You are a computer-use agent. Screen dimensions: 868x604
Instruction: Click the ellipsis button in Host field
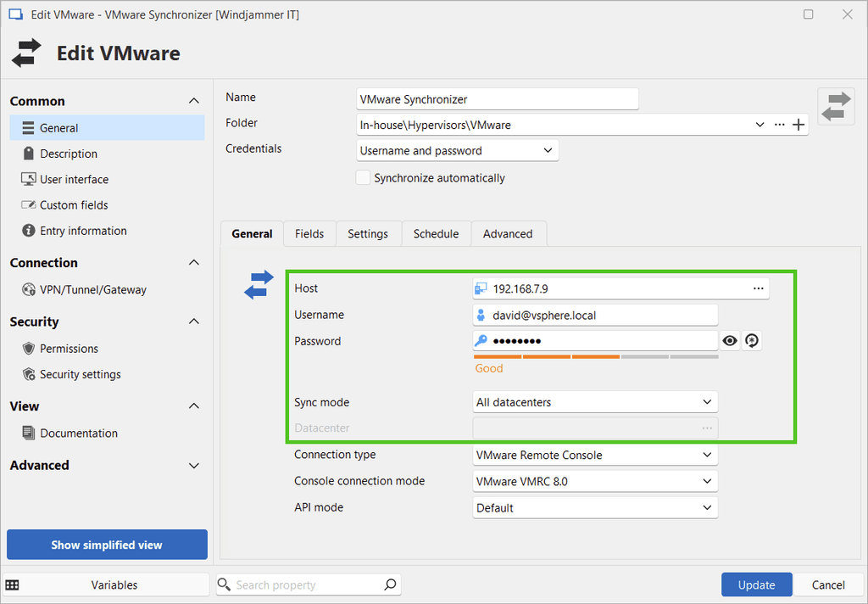[759, 288]
